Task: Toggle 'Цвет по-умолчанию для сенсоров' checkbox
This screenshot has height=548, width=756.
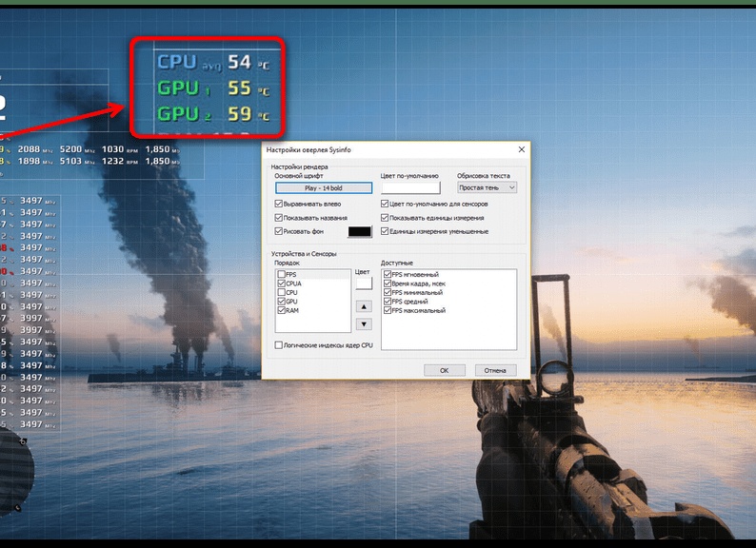Action: coord(385,204)
